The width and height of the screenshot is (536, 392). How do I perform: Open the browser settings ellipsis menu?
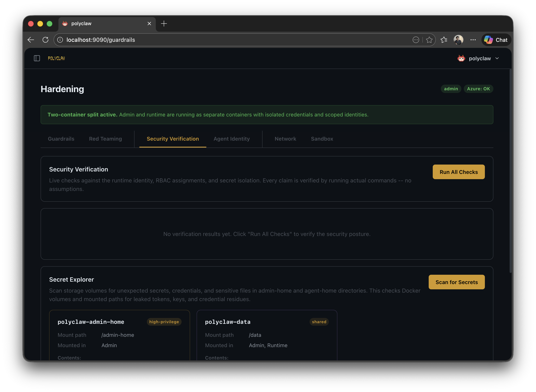click(x=473, y=40)
